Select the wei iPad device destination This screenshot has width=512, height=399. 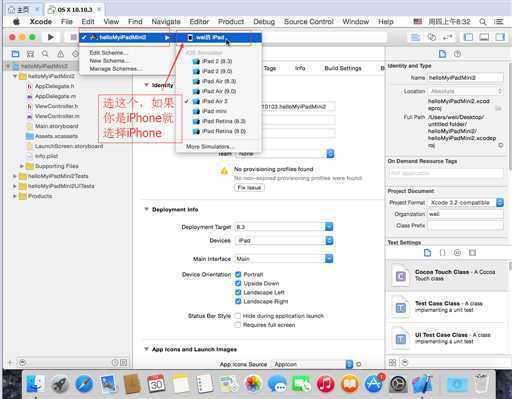coord(219,37)
